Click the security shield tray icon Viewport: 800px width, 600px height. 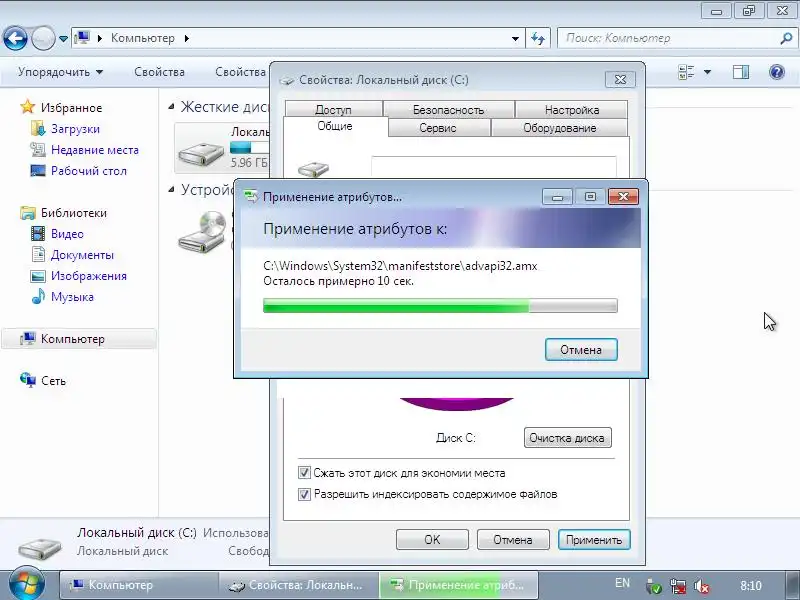654,586
